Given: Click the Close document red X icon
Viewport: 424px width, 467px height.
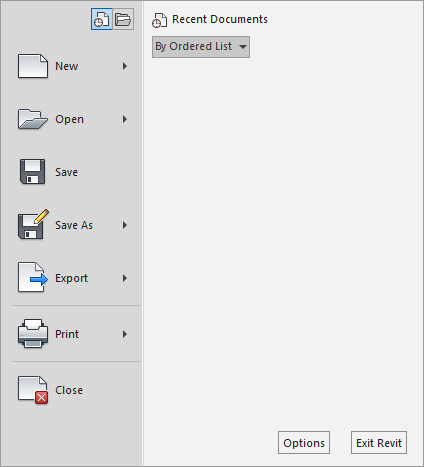Looking at the screenshot, I should [x=33, y=390].
